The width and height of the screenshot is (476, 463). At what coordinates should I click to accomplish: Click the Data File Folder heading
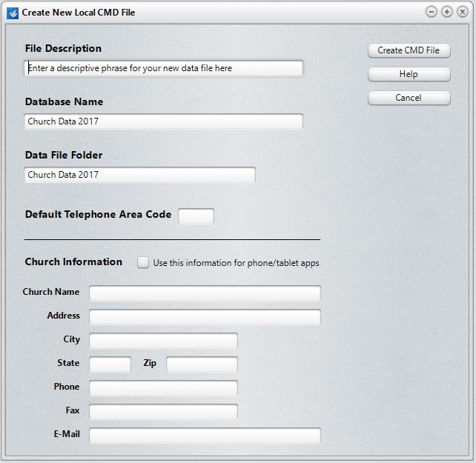64,155
